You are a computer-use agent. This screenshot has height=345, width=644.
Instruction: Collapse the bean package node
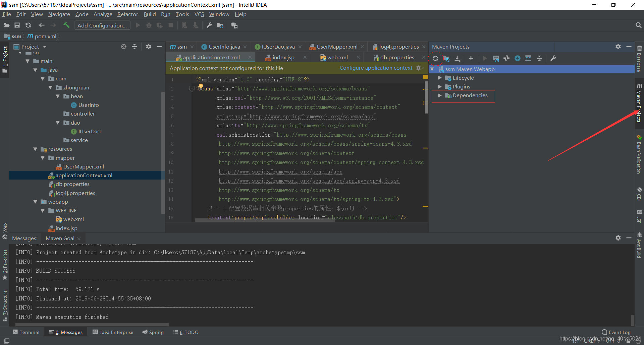pos(58,96)
